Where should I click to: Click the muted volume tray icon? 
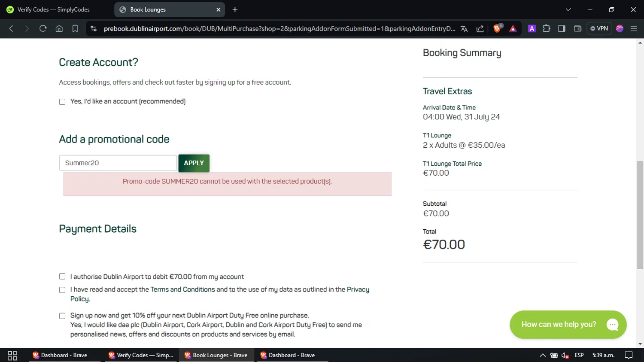tap(565, 355)
